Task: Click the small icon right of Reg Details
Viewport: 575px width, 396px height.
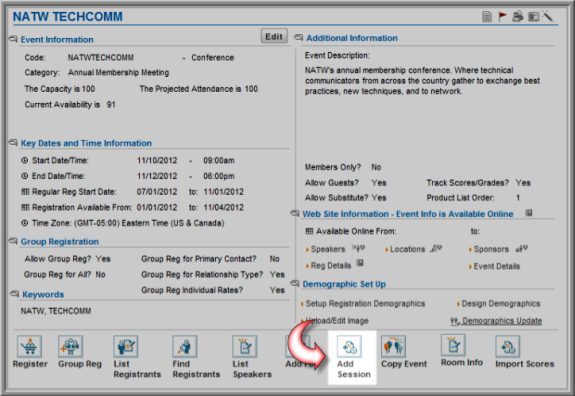Action: coord(360,263)
